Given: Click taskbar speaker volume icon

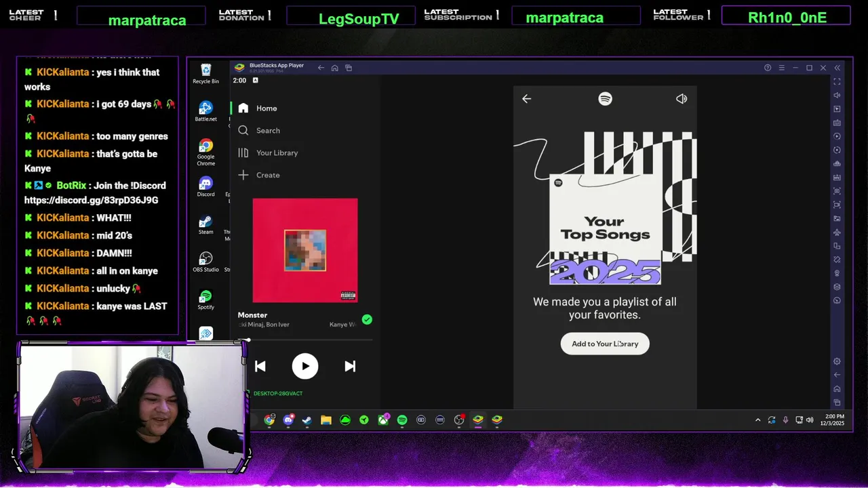Looking at the screenshot, I should click(810, 420).
